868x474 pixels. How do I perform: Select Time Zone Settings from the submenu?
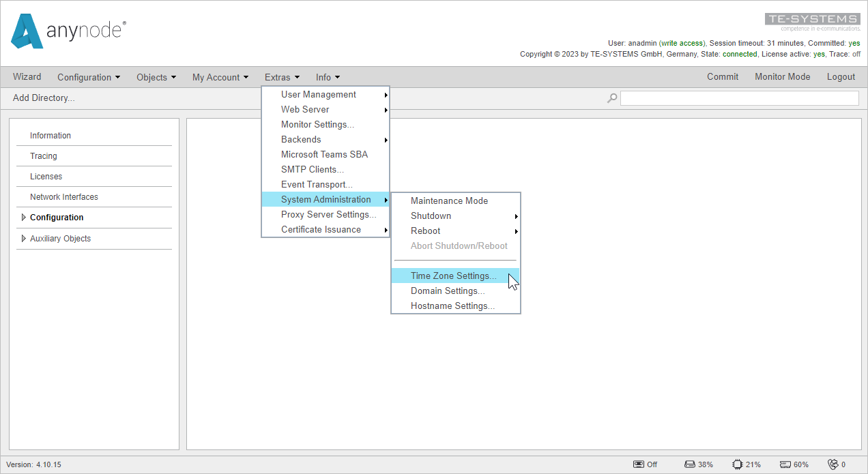point(453,276)
